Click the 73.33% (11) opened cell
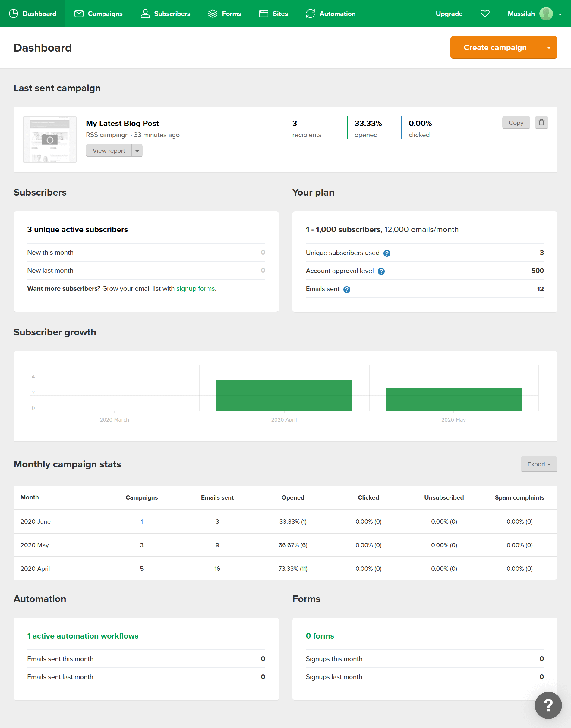Screen dimensions: 571x728 click(x=293, y=568)
